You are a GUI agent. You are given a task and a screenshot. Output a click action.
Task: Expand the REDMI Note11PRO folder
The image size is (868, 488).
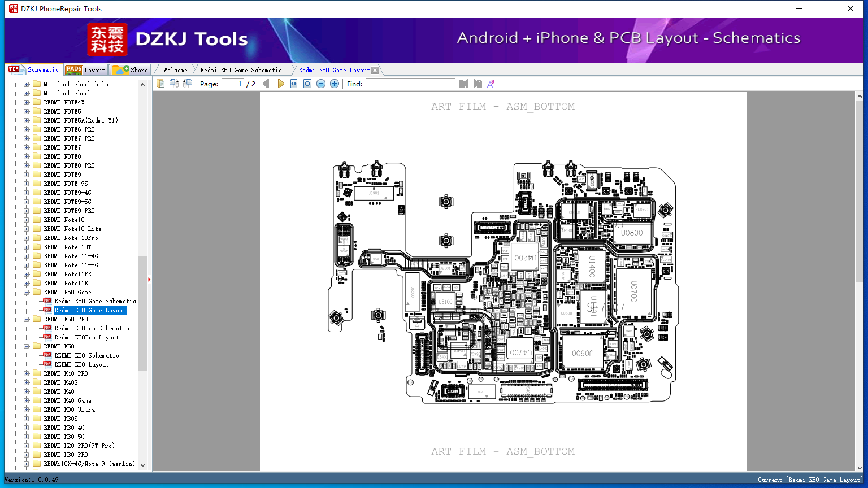(26, 274)
